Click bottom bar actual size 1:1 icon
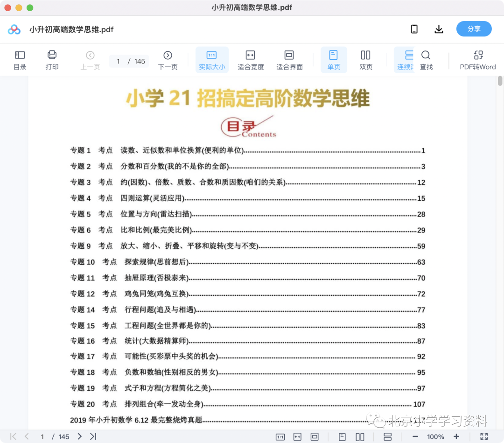This screenshot has width=504, height=443. tap(280, 436)
